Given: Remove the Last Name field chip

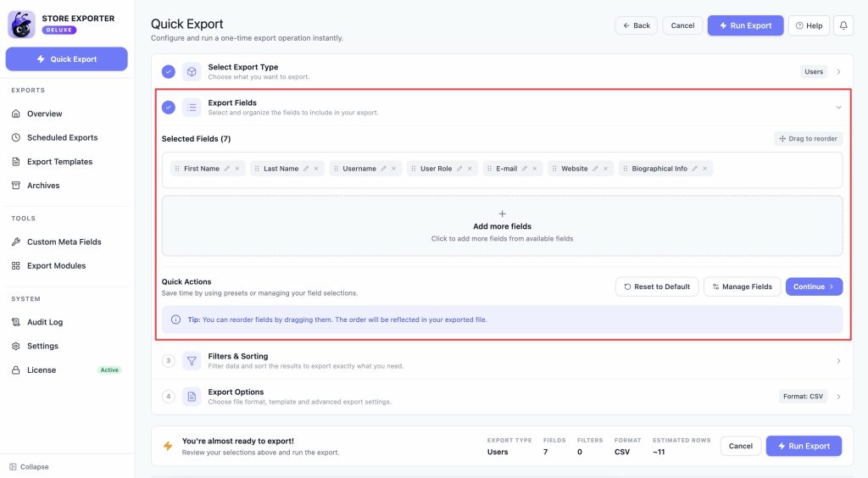Looking at the screenshot, I should pos(317,169).
